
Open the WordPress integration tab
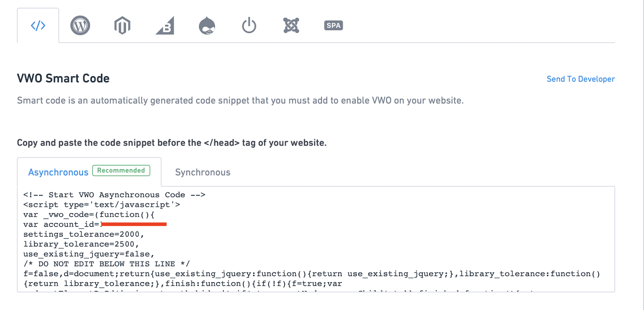(80, 26)
